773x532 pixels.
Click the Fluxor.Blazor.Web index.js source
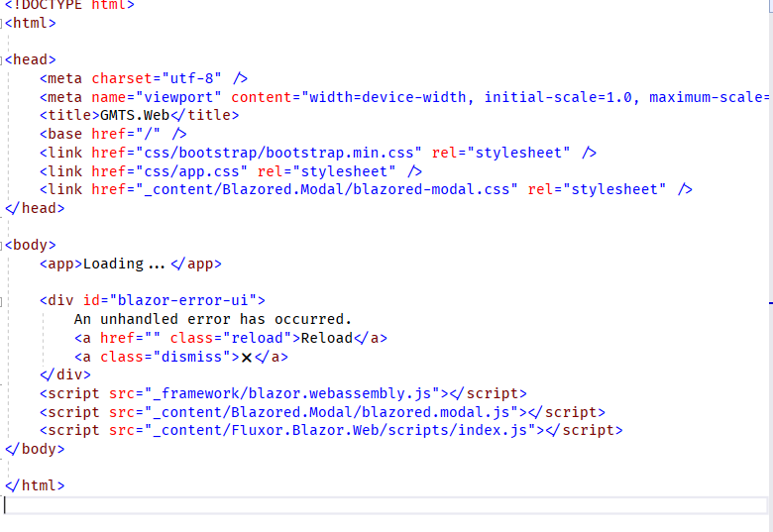click(340, 431)
